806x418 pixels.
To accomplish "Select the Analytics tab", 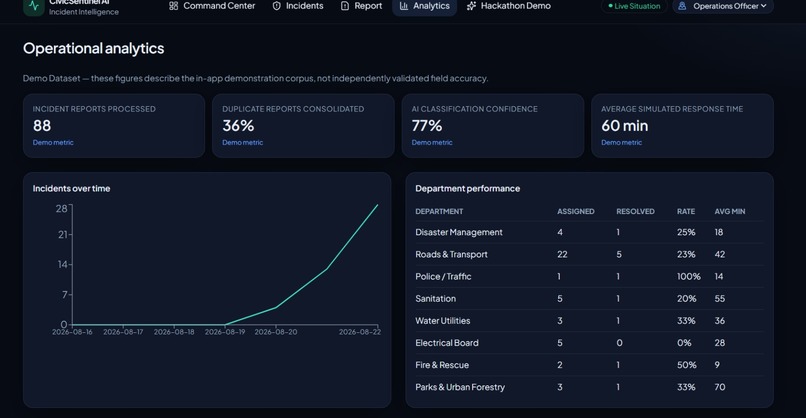I will click(x=425, y=6).
